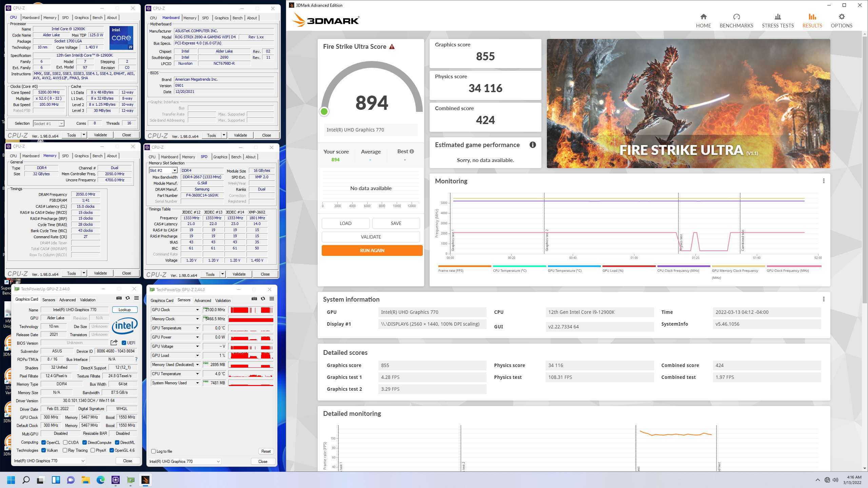Open Windows Start menu
The image size is (868, 488).
point(11,480)
